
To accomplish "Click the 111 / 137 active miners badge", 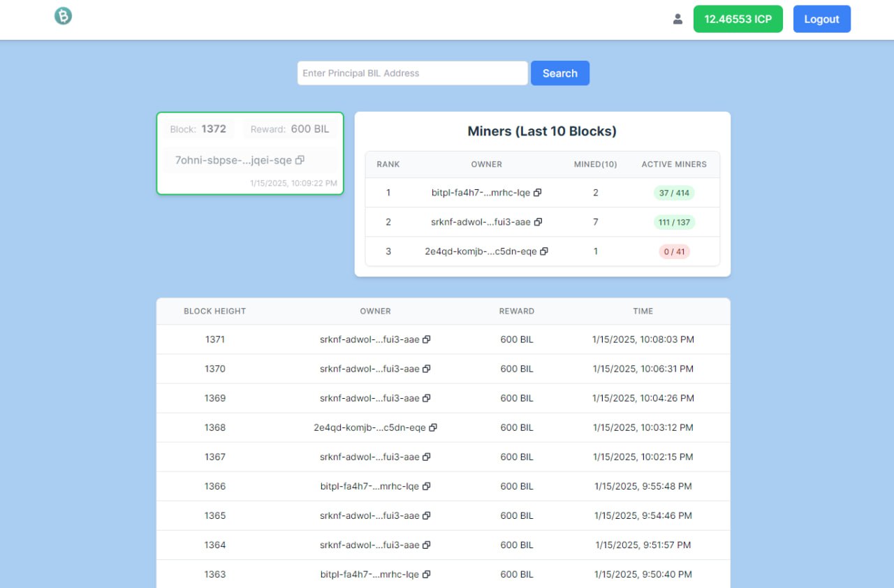I will click(x=674, y=222).
